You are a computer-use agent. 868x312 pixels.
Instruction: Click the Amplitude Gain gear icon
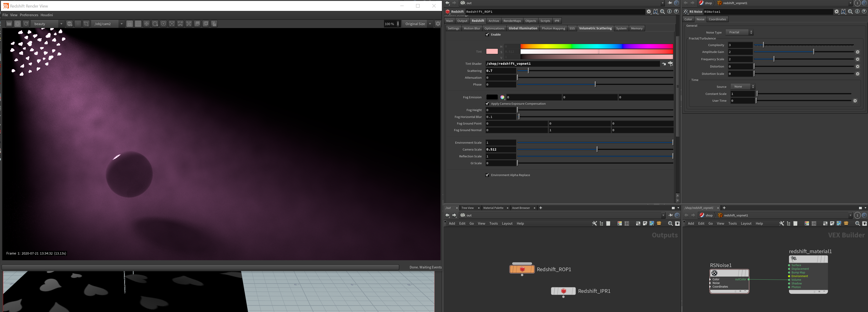click(858, 52)
